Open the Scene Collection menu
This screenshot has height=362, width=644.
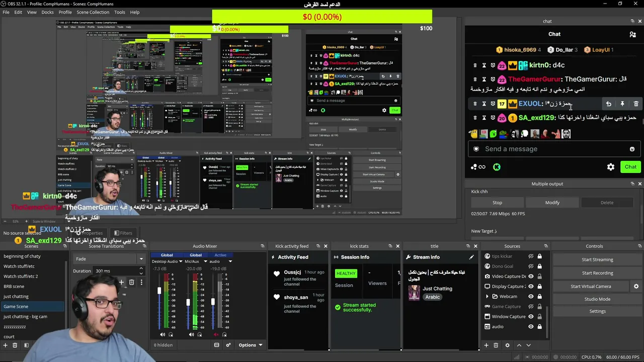[93, 12]
